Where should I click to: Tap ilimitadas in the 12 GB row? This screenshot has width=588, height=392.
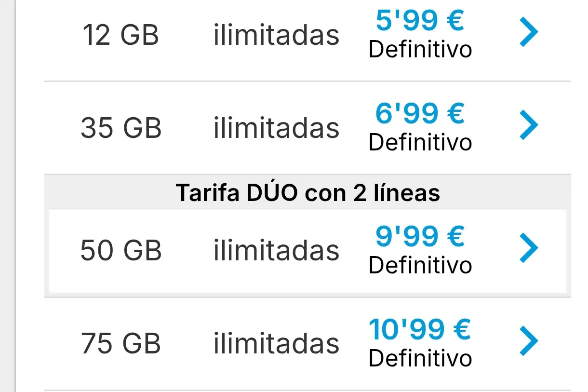277,35
